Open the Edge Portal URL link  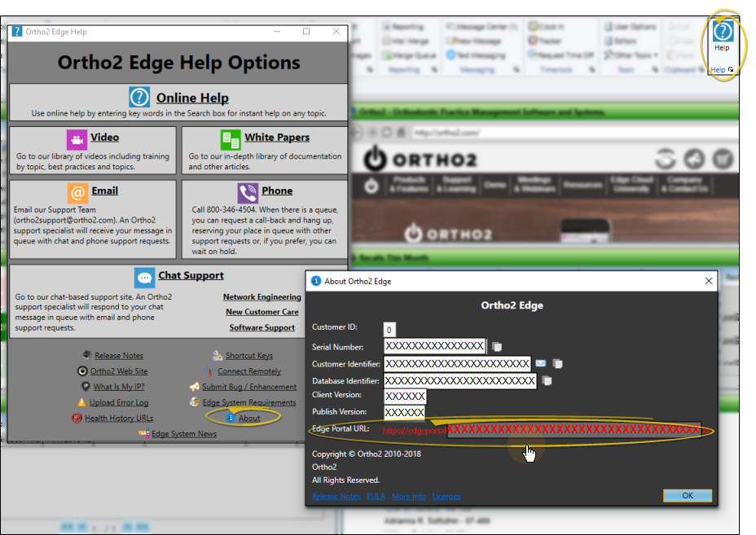tap(546, 430)
